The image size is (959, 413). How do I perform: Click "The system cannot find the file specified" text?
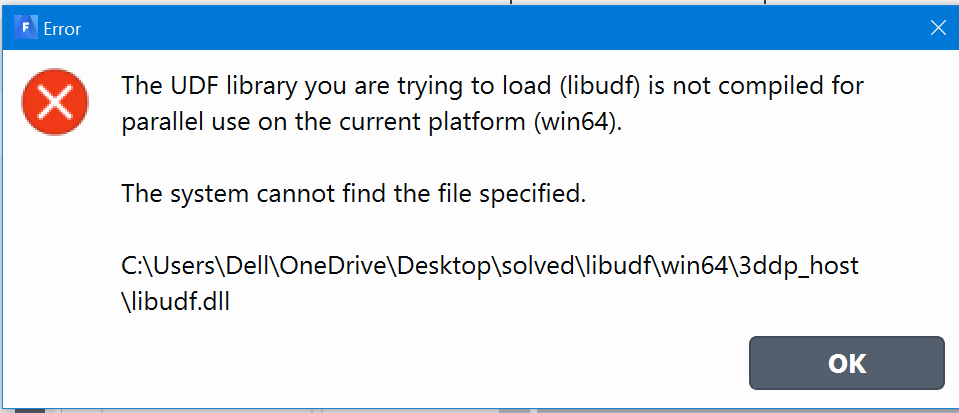click(353, 194)
